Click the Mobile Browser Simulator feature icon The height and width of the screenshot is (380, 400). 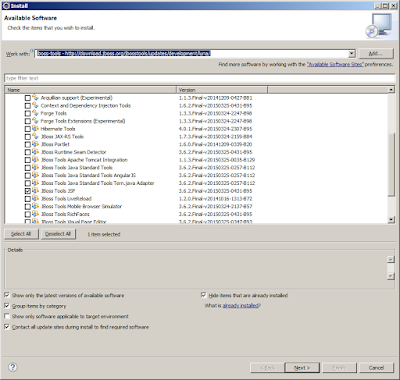tap(36, 206)
